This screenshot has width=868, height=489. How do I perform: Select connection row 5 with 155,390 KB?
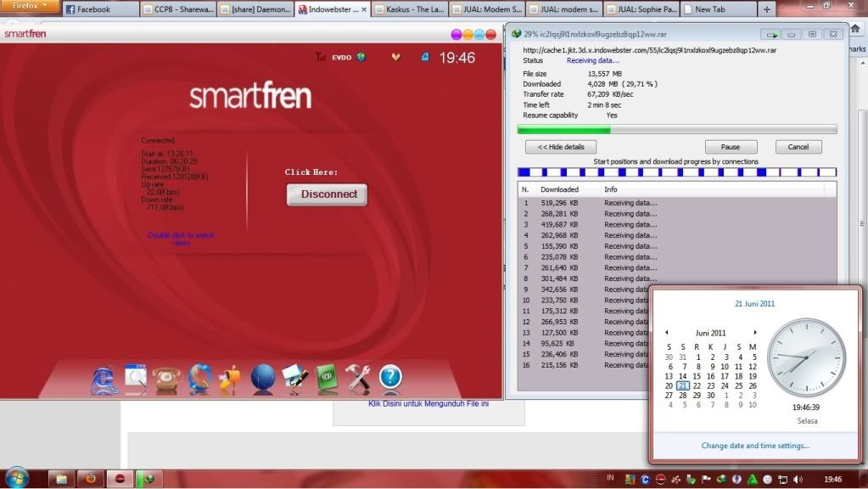click(677, 246)
